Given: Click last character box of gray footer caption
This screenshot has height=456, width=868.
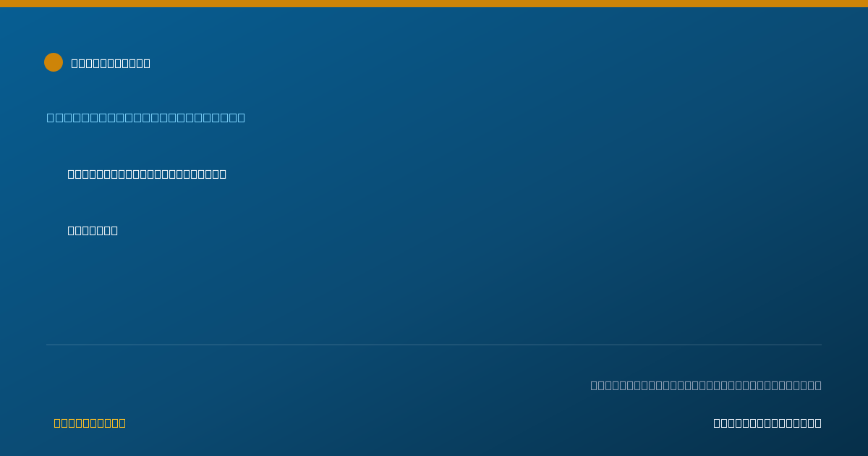Looking at the screenshot, I should point(818,385).
